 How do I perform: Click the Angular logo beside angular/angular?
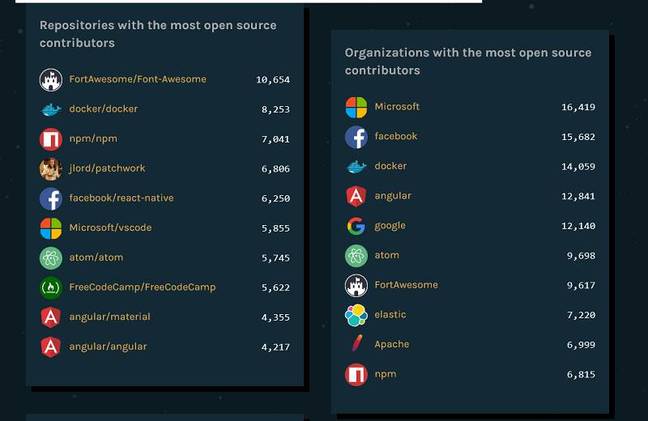click(51, 347)
